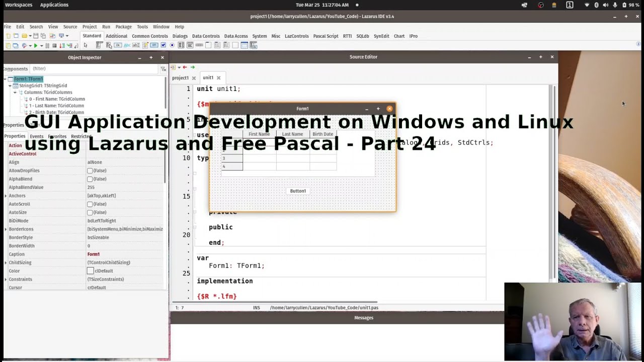Screen dimensions: 644x362
Task: Click the clDefault color swatch
Action: (x=91, y=271)
